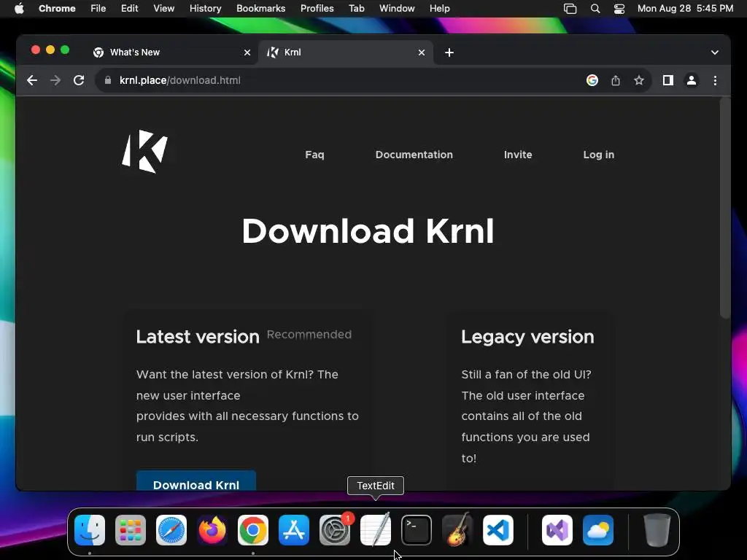Open the Profiles menu
The height and width of the screenshot is (560, 747).
[317, 9]
